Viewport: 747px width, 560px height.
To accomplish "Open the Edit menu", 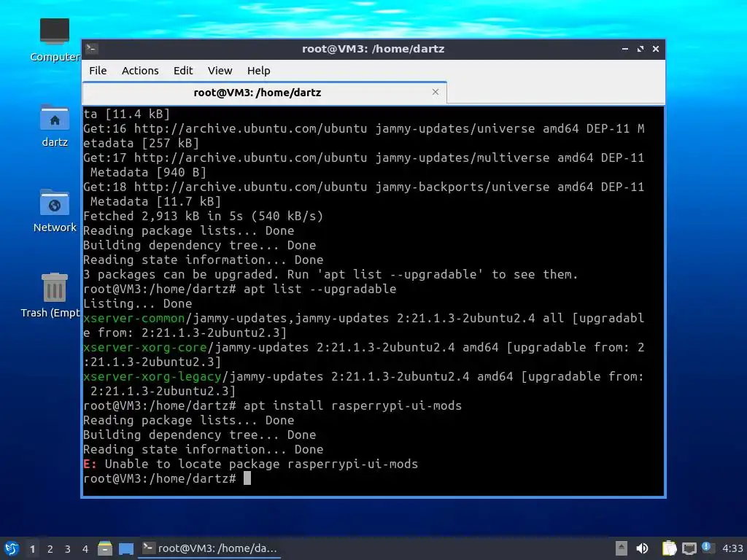I will click(x=183, y=71).
